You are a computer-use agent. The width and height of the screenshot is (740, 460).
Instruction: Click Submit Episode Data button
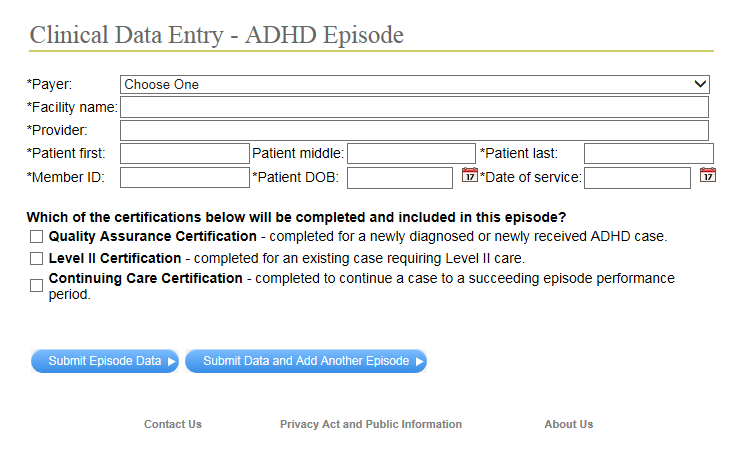click(105, 361)
